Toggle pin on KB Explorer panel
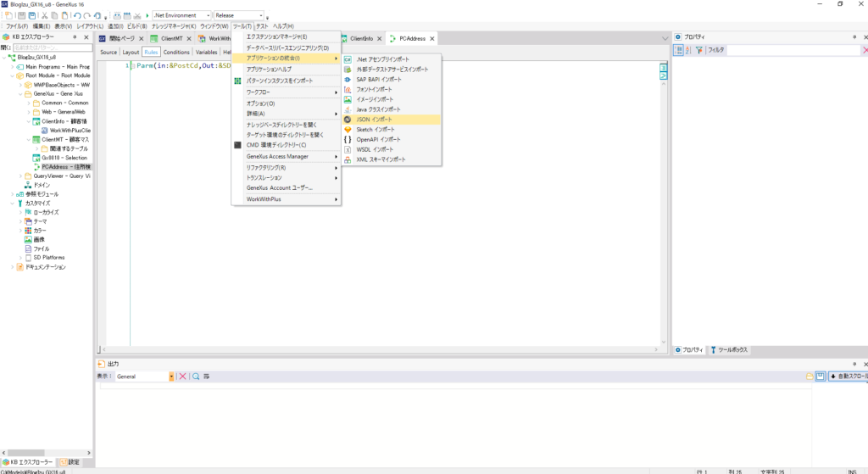Viewport: 868px width, 474px height. 75,37
